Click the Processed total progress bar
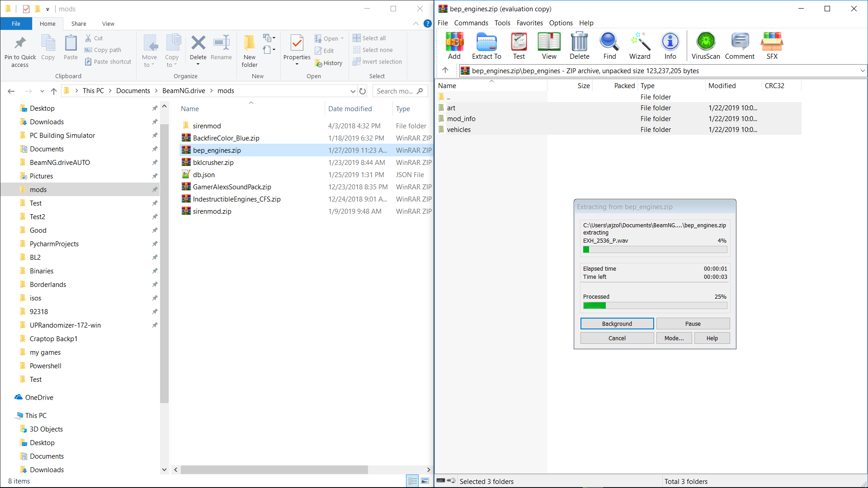Viewport: 868px width, 488px height. click(655, 305)
